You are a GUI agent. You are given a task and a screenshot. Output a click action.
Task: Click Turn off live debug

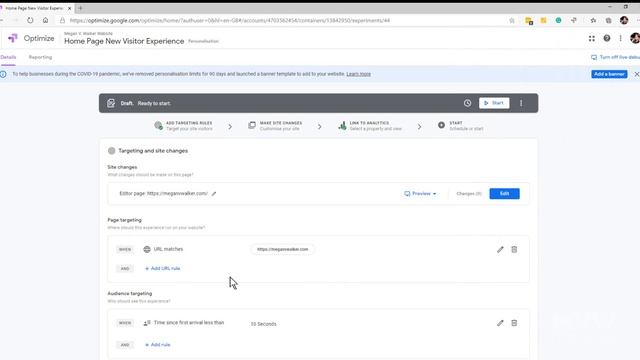coord(615,57)
